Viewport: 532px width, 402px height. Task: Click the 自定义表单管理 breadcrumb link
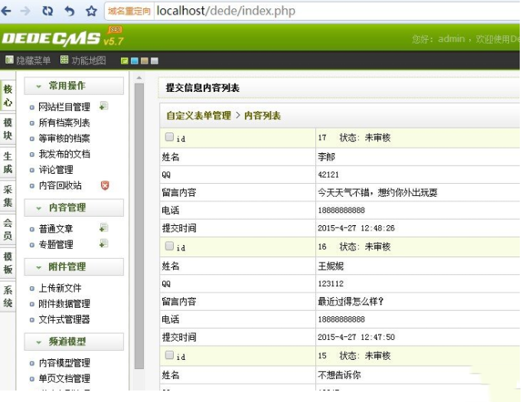click(198, 116)
